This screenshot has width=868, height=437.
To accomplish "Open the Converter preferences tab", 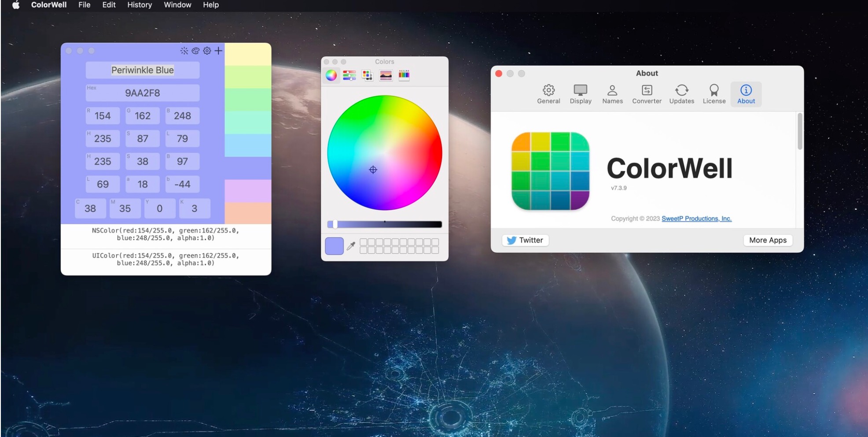I will [x=647, y=94].
